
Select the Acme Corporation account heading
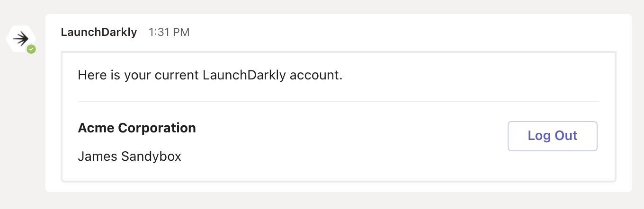click(x=136, y=128)
